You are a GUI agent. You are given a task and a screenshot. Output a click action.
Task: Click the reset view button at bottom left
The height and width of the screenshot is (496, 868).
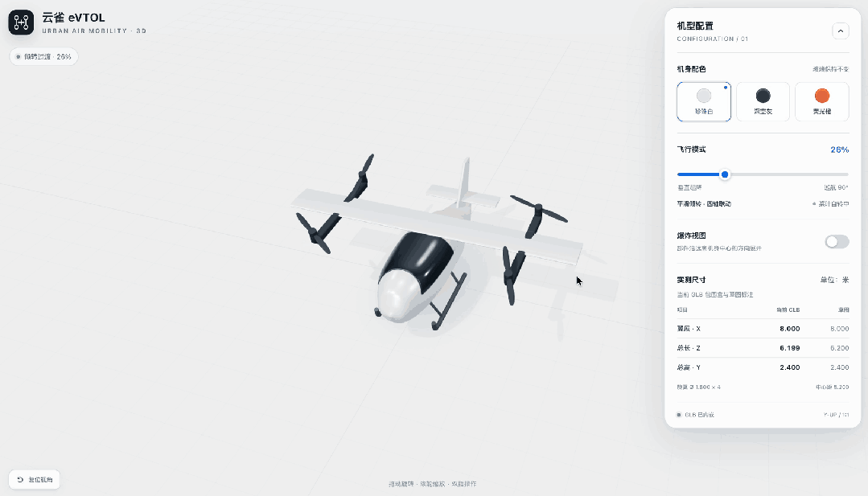[35, 479]
